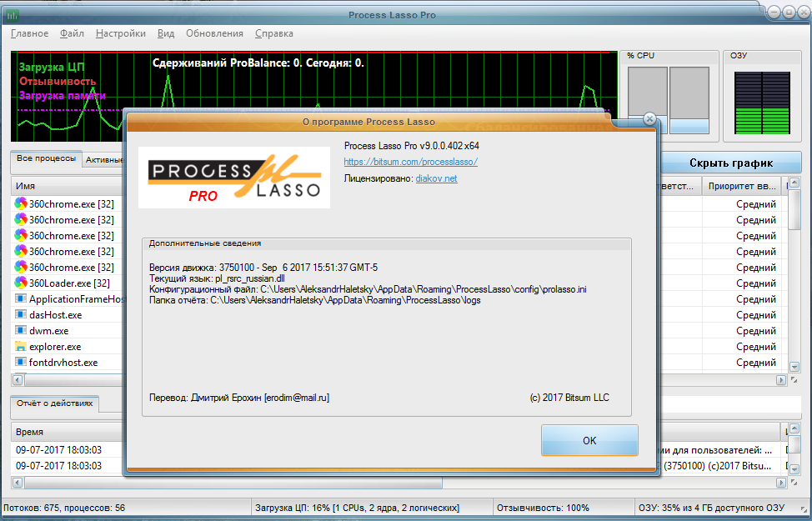
Task: Click the % CPU core meter panel
Action: 669,97
